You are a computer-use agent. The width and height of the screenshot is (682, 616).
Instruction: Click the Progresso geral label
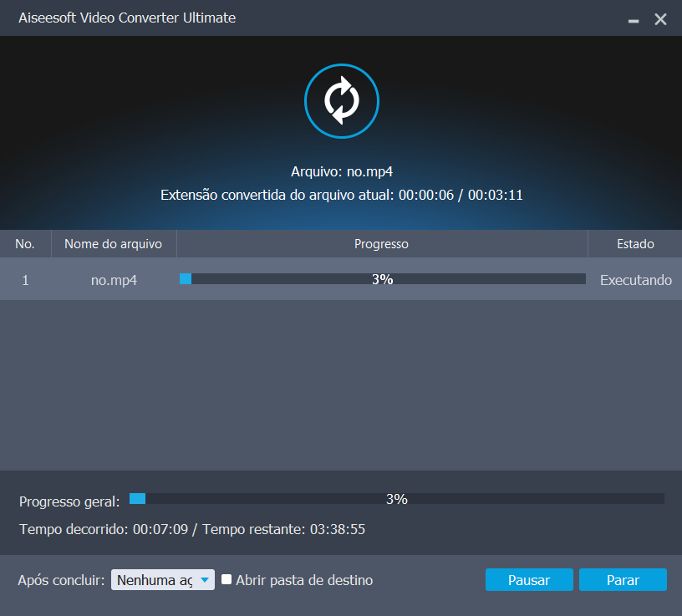point(69,501)
